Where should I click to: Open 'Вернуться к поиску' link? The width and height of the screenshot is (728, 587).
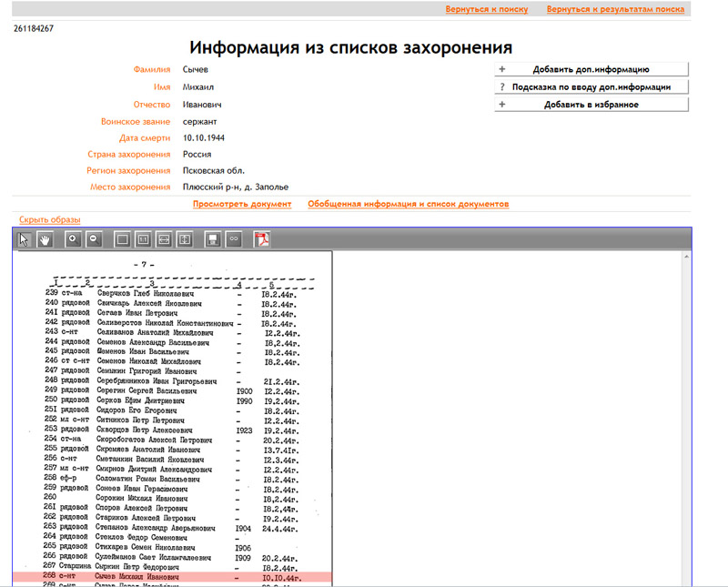click(x=487, y=10)
